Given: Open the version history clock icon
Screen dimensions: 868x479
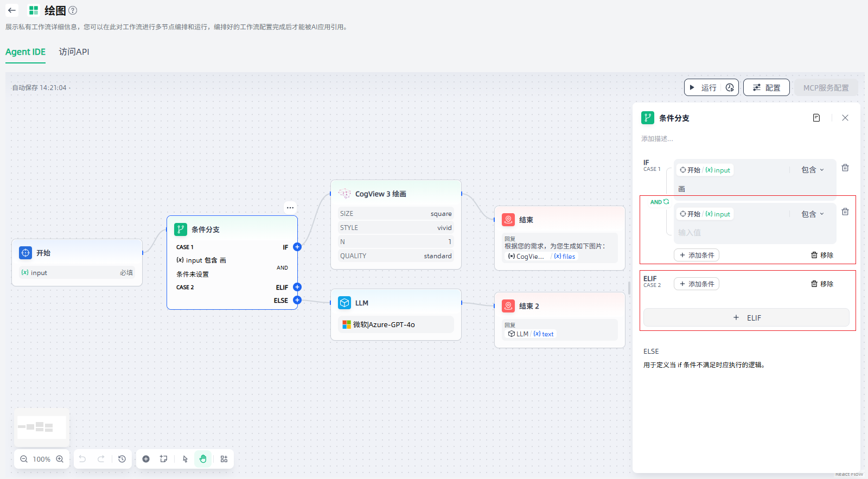Looking at the screenshot, I should coord(122,459).
